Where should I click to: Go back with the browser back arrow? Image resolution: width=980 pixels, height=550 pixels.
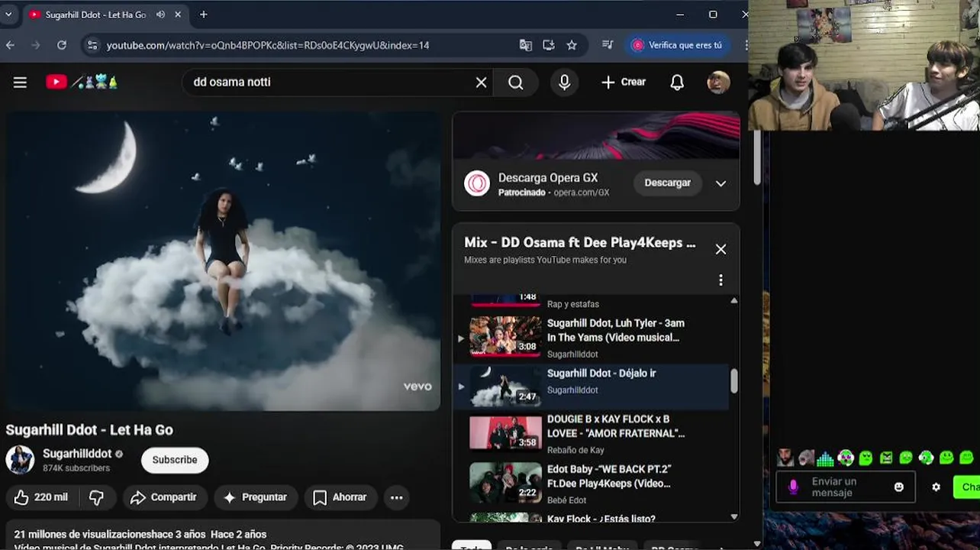tap(10, 45)
